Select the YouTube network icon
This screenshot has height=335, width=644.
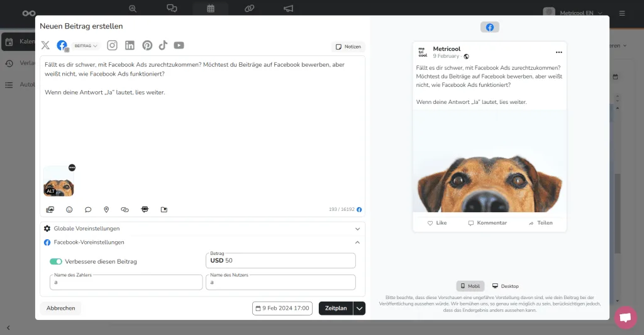[x=179, y=45]
